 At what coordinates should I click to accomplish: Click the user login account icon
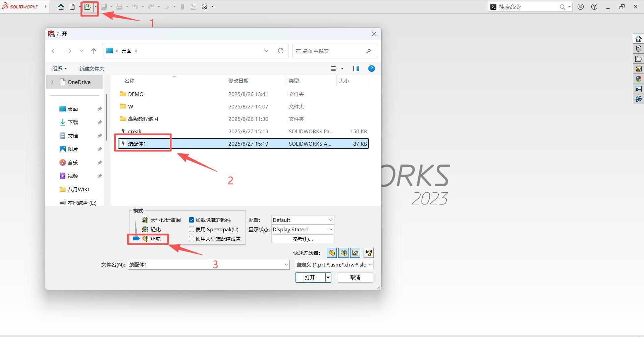(581, 7)
